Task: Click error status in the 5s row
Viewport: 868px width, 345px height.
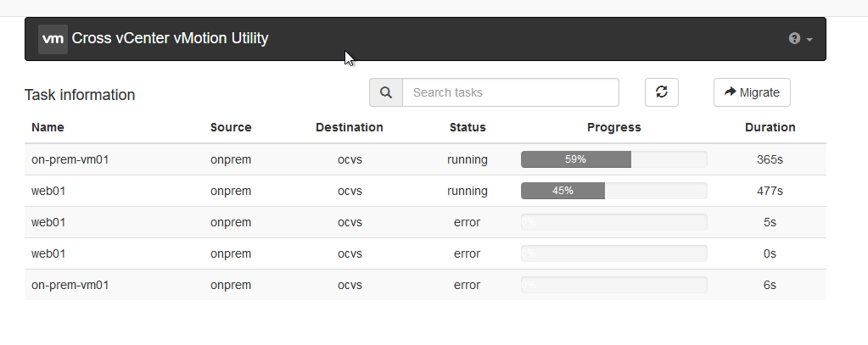Action: tap(467, 222)
